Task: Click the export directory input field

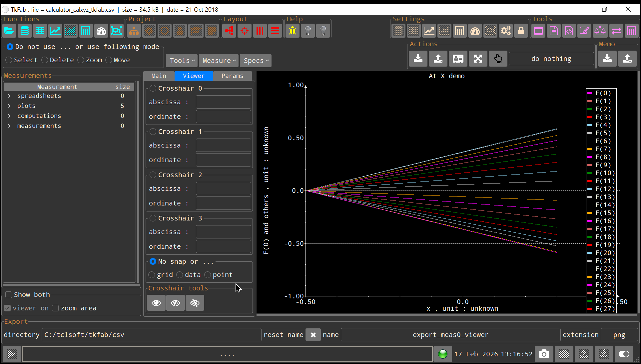Action: tap(151, 335)
